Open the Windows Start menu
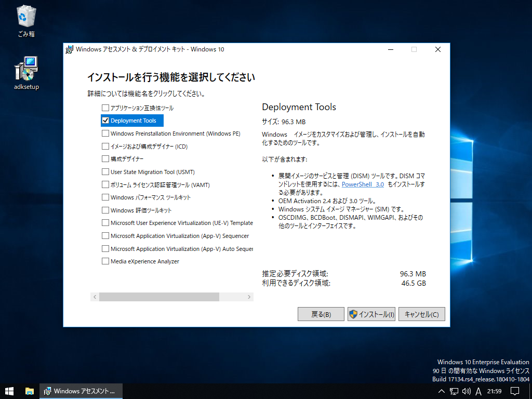 click(x=9, y=391)
